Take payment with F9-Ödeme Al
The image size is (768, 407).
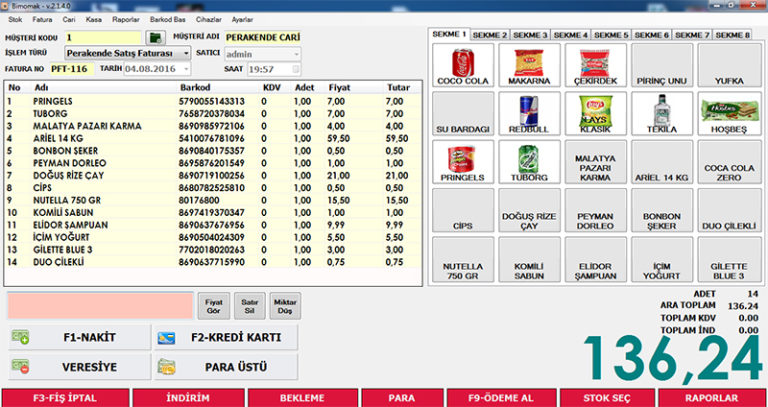tap(501, 398)
